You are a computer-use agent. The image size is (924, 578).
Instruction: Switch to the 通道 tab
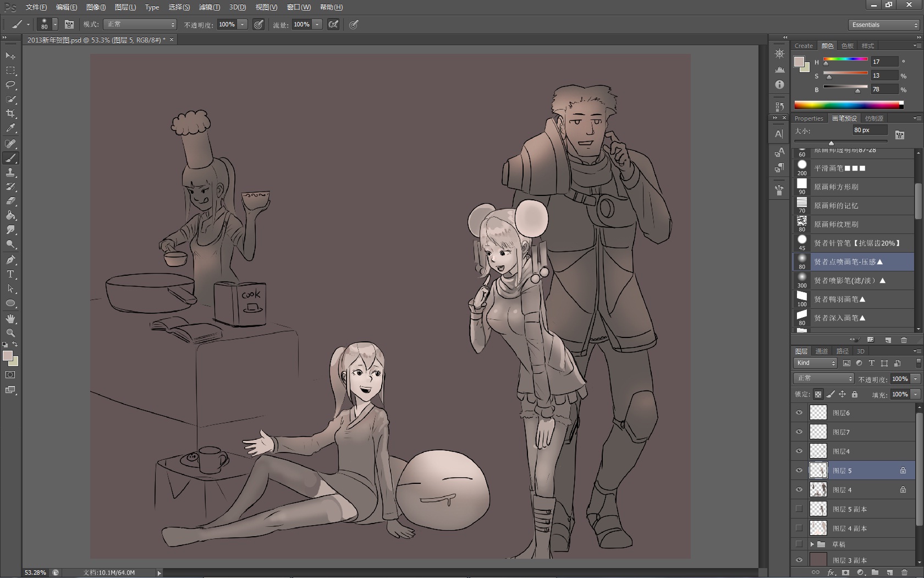(x=822, y=351)
